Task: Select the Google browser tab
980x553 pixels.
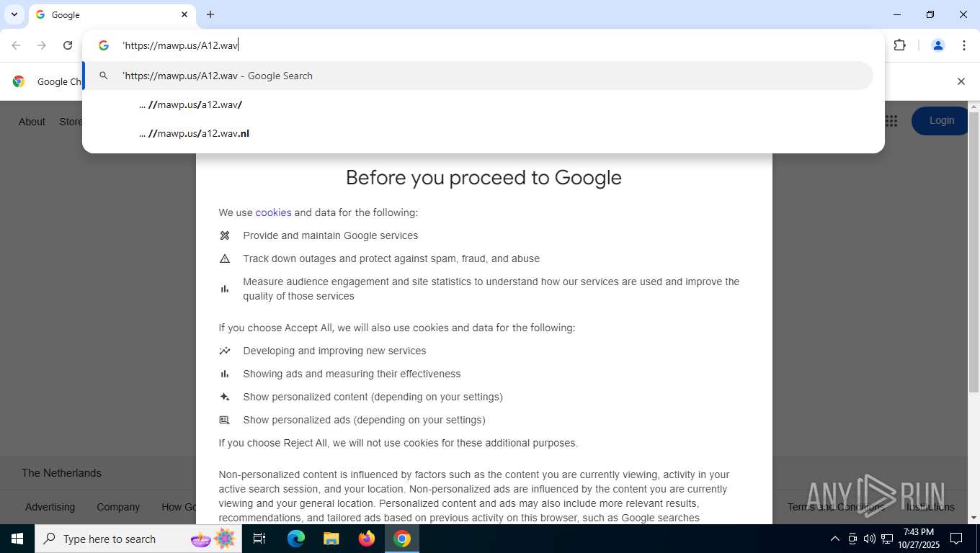Action: coord(112,14)
